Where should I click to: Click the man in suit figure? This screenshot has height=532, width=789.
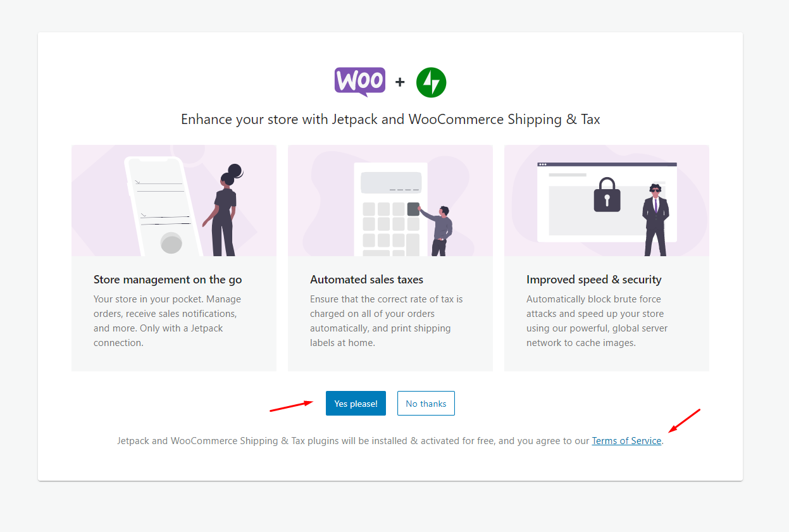point(655,218)
